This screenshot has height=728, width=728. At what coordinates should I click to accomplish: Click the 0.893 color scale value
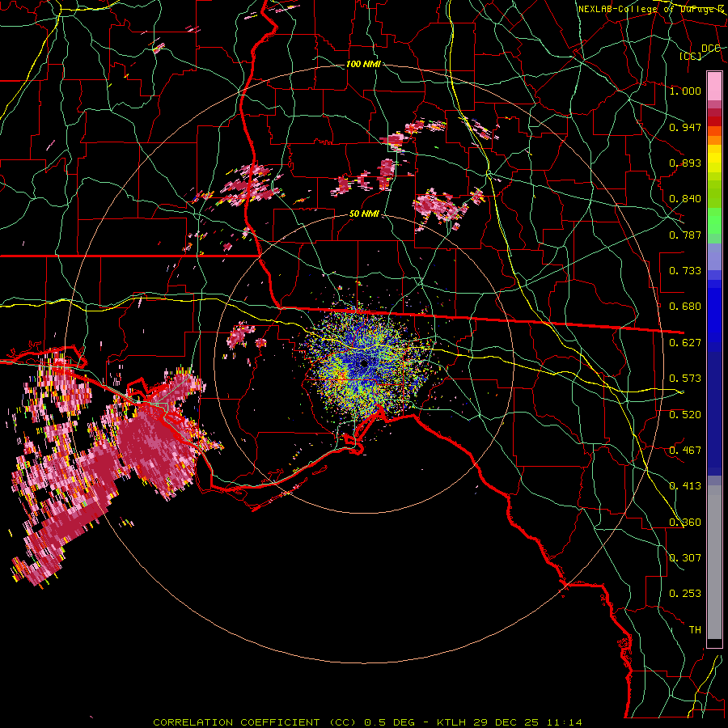point(685,163)
